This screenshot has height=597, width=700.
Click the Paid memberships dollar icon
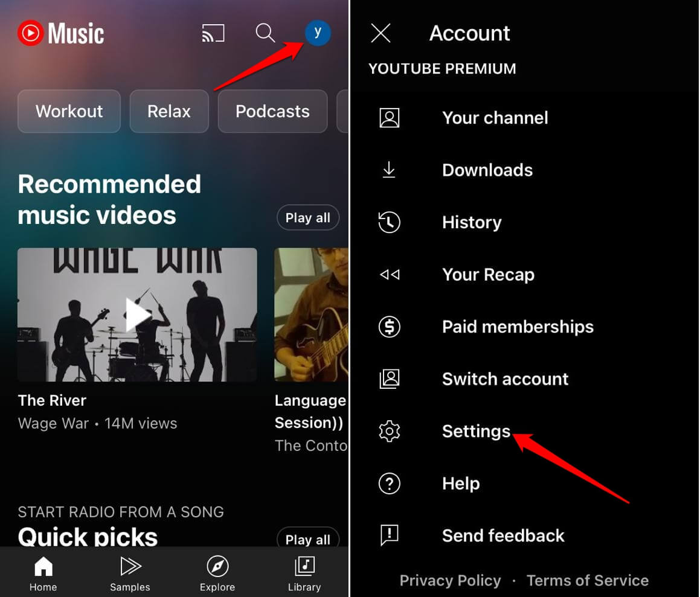(x=390, y=327)
